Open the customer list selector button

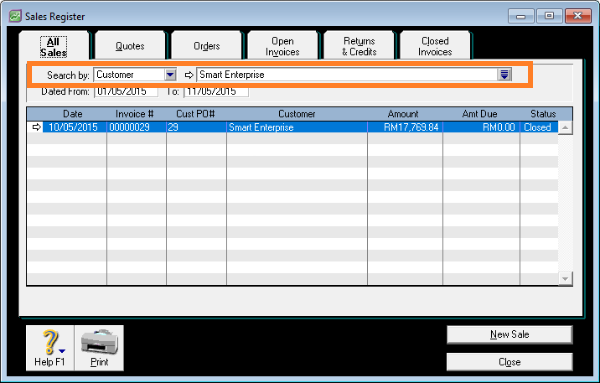504,75
